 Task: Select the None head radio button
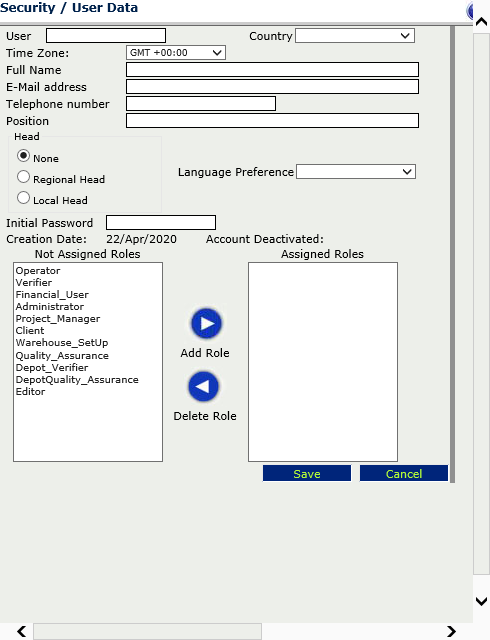(x=23, y=156)
